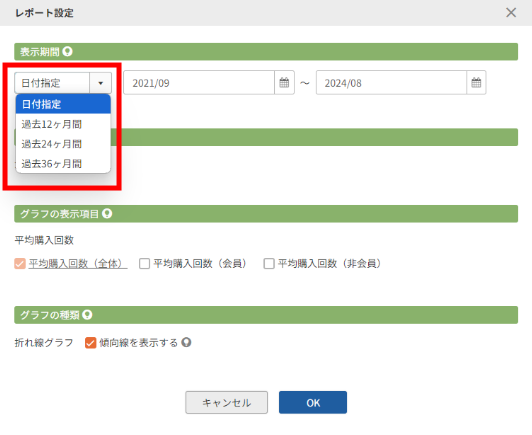Collapse the 日付指定 dropdown arrow
This screenshot has width=532, height=435.
coord(100,83)
